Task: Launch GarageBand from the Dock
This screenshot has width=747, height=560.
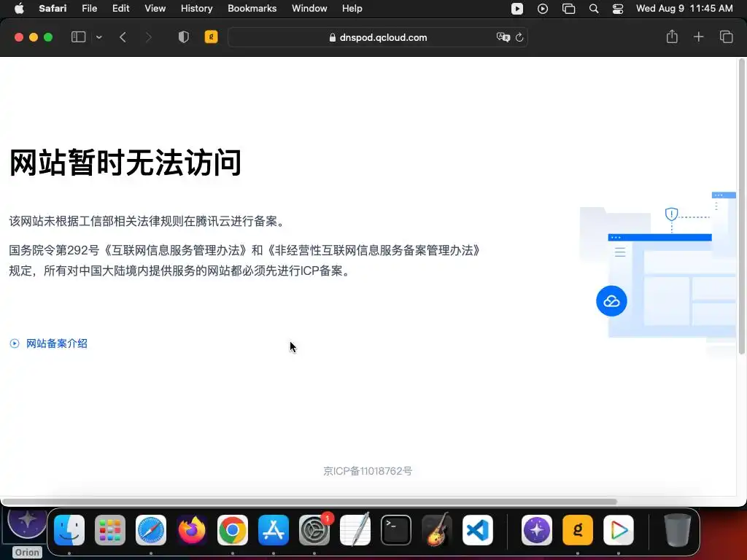Action: point(437,529)
